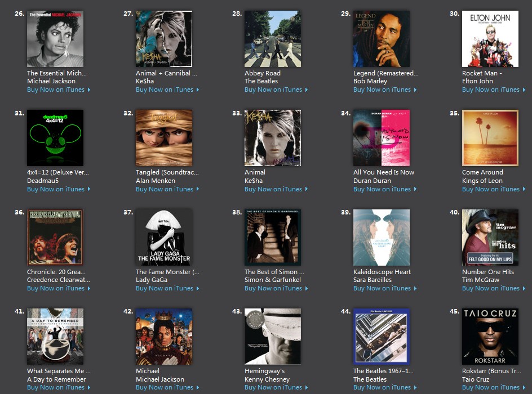Open The Beatles 1967–1970 album cover
The image size is (532, 394).
click(x=382, y=337)
